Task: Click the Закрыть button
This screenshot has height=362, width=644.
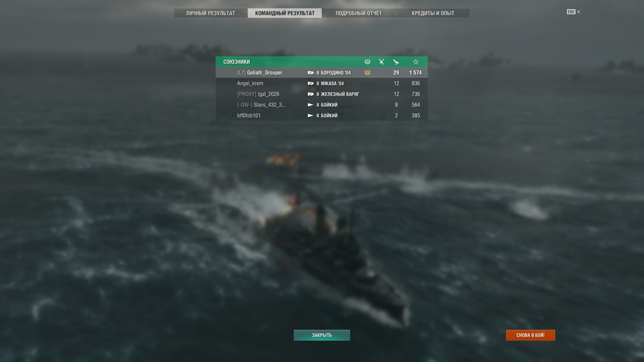Action: pos(322,335)
